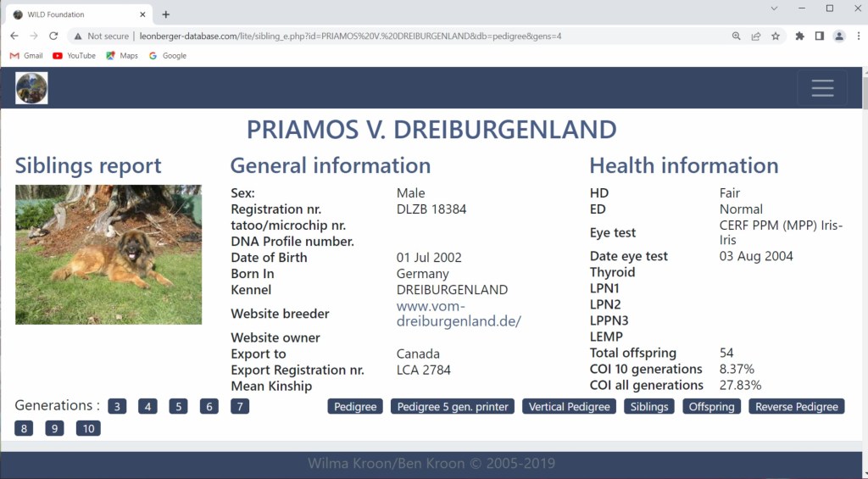
Task: Select 10 generations button
Action: (x=88, y=429)
